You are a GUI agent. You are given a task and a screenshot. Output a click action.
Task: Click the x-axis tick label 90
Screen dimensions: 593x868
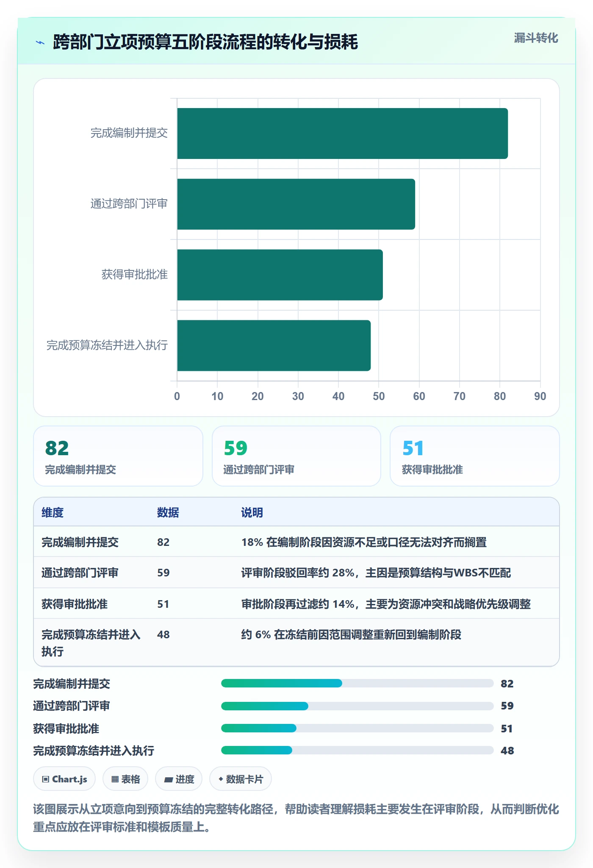pyautogui.click(x=540, y=396)
